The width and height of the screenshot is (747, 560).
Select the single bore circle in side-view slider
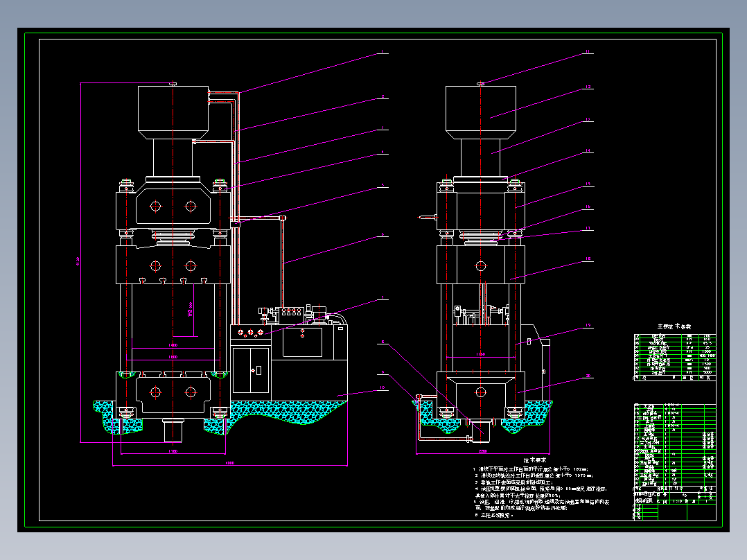click(481, 266)
